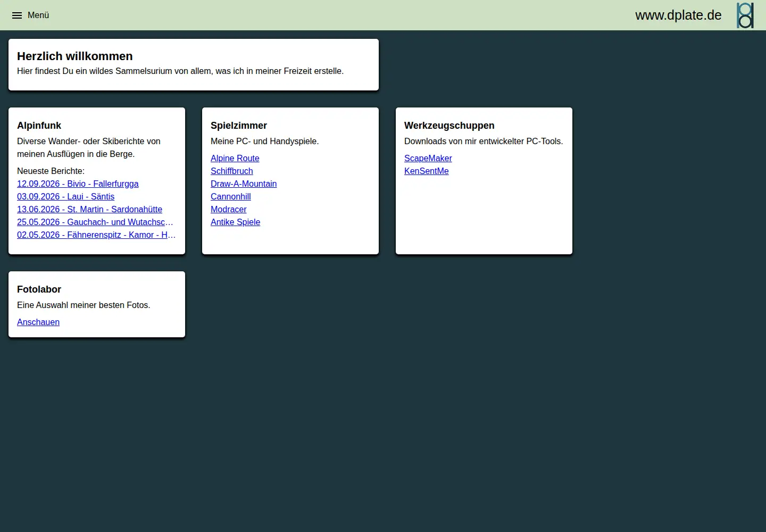Open report 12.09.2026 - Bivio - Fallerfurgga

[x=78, y=184]
